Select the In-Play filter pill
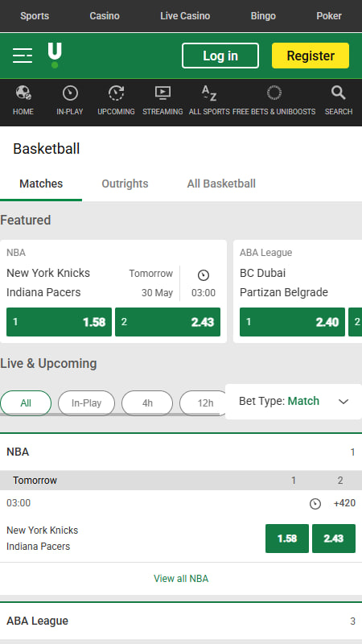This screenshot has width=362, height=644. coord(86,403)
